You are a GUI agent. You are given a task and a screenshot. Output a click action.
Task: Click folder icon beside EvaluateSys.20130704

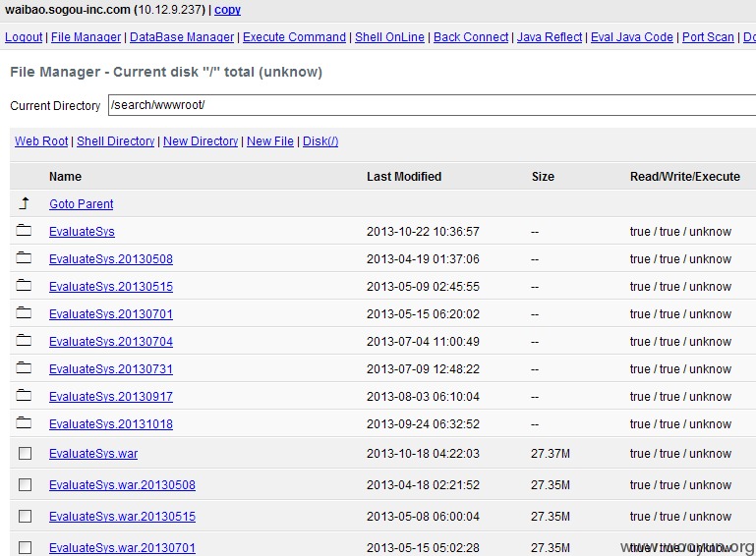pyautogui.click(x=24, y=340)
